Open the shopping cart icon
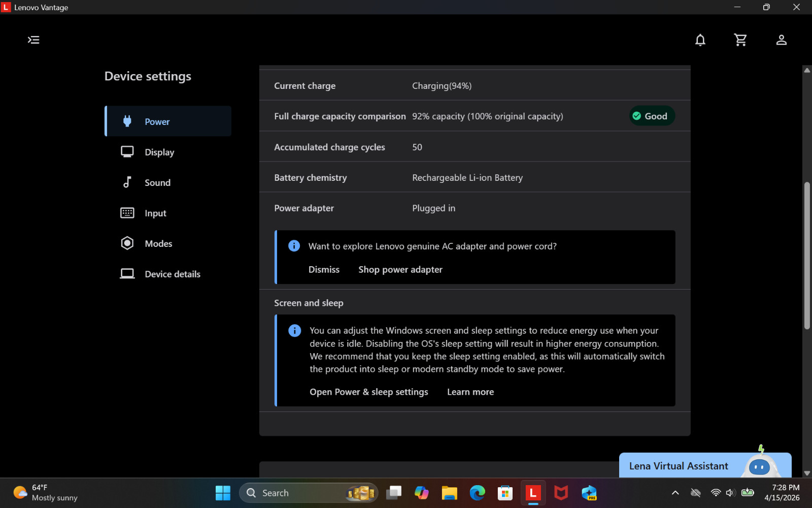 click(740, 40)
